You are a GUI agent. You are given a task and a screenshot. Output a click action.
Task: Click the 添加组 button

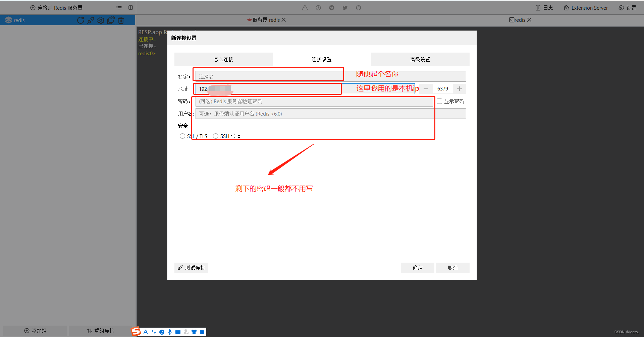pos(35,330)
